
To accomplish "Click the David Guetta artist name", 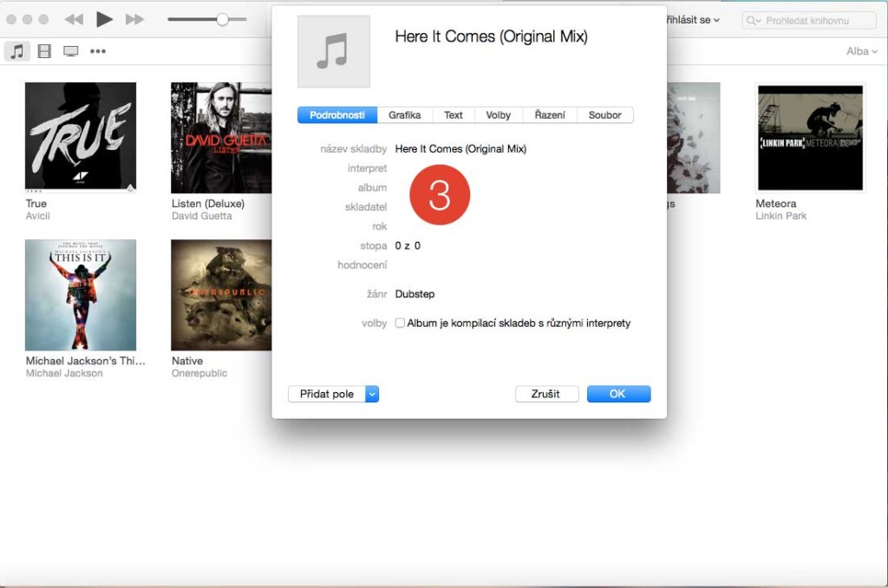I will 202,216.
